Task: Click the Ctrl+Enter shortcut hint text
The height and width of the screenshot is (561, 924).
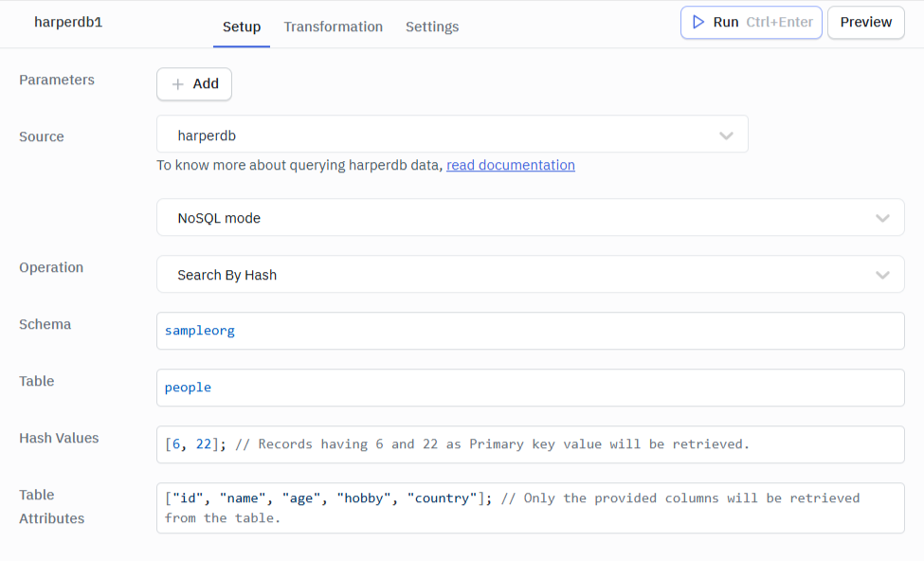Action: [x=779, y=23]
